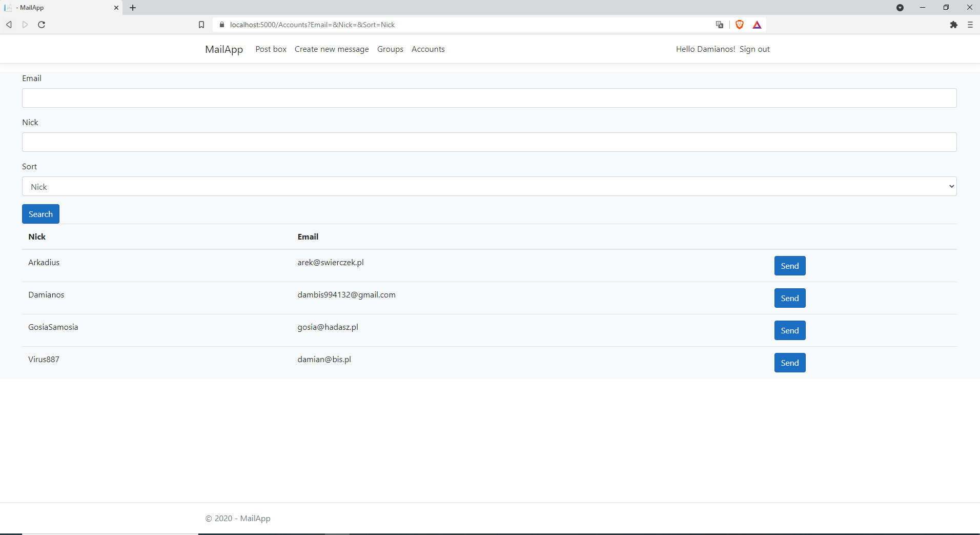Click the browser forward arrow

[25, 25]
